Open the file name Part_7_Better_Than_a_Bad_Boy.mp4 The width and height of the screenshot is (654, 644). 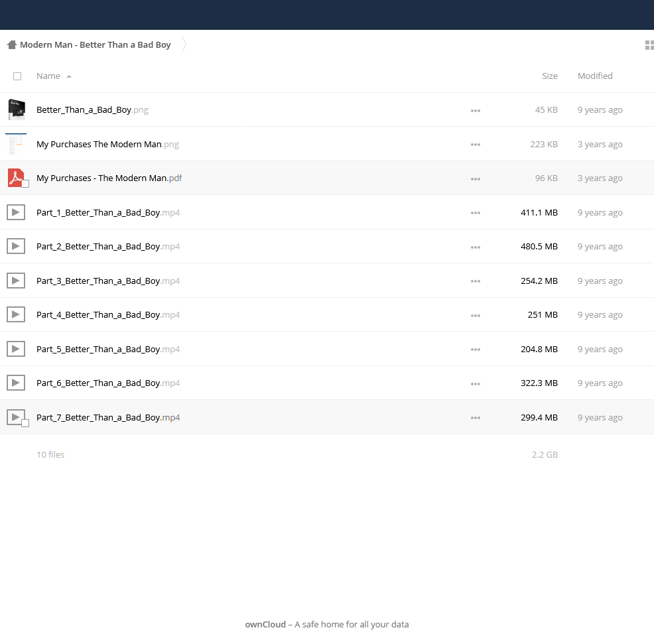108,418
